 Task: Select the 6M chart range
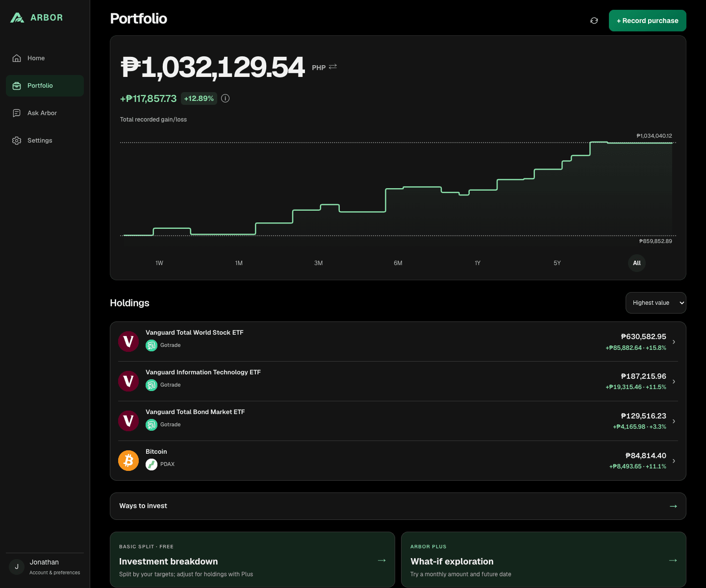click(x=398, y=263)
